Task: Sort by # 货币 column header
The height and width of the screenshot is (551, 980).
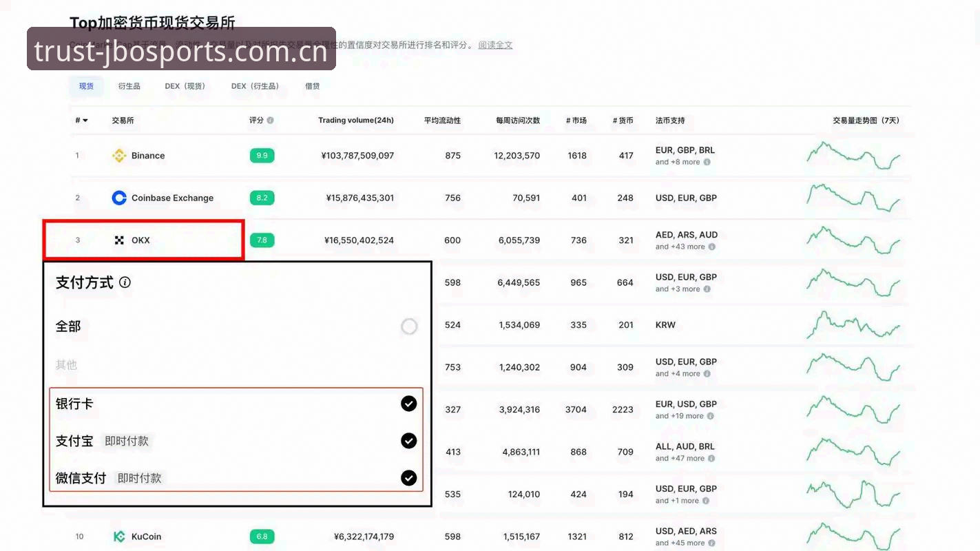Action: click(623, 121)
